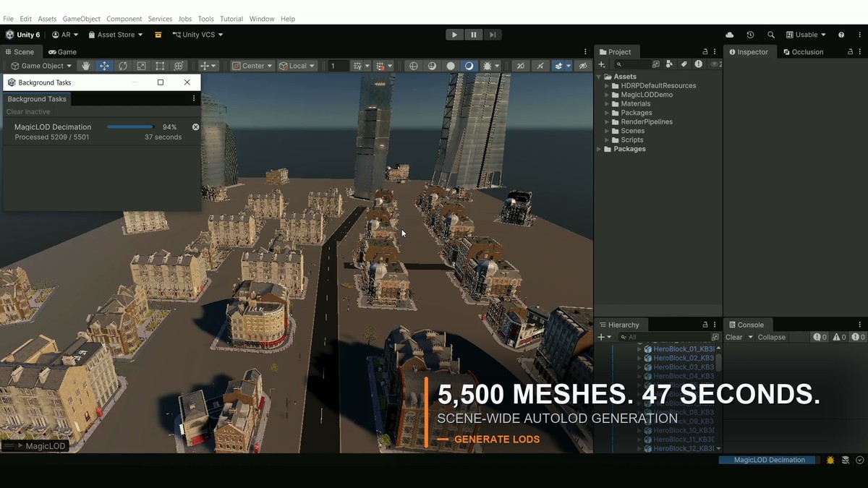
Task: Open the Unity VCS dropdown
Action: click(197, 35)
